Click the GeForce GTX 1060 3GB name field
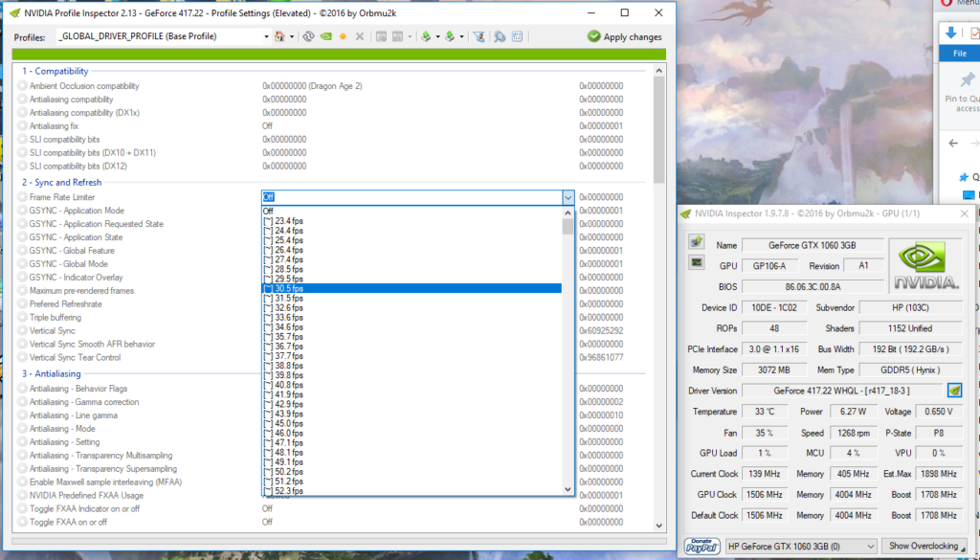This screenshot has width=980, height=560. (813, 245)
